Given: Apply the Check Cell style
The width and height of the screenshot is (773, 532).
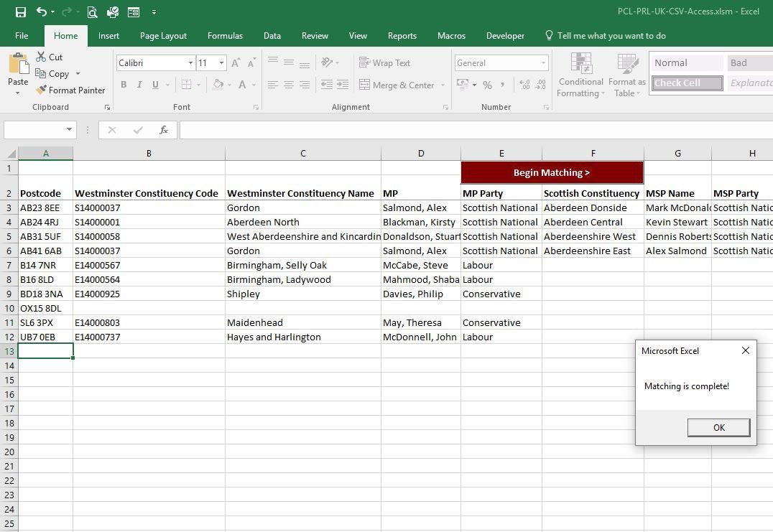Looking at the screenshot, I should (x=688, y=83).
